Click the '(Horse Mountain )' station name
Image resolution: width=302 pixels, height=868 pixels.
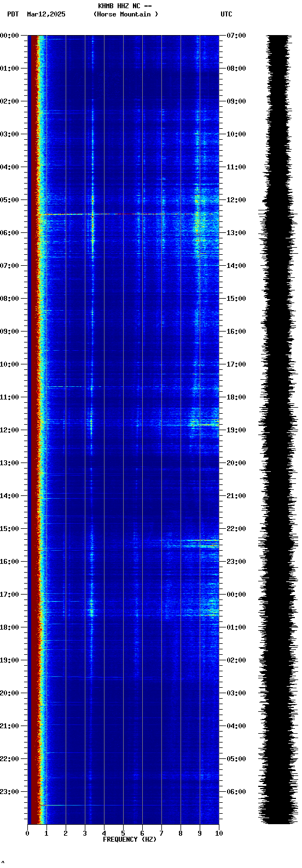126,14
